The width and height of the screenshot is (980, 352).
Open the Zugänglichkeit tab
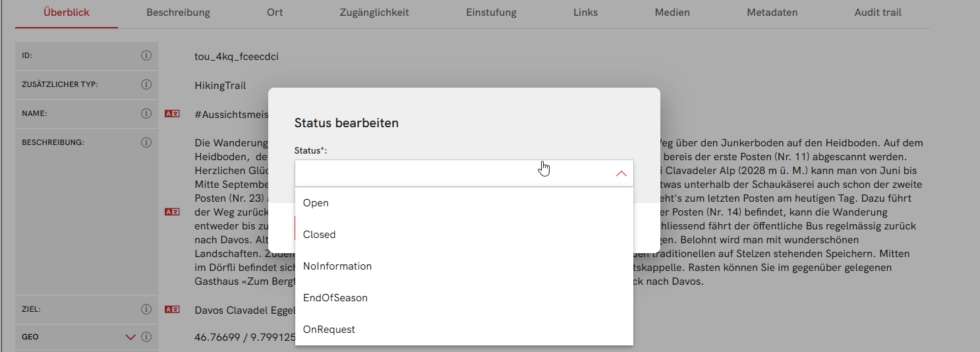(374, 13)
